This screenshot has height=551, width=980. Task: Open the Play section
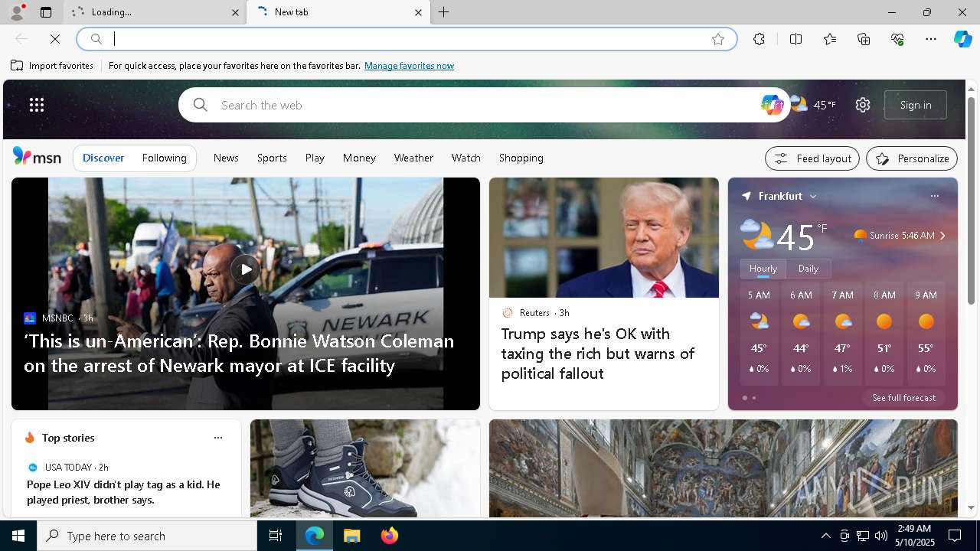(x=315, y=158)
